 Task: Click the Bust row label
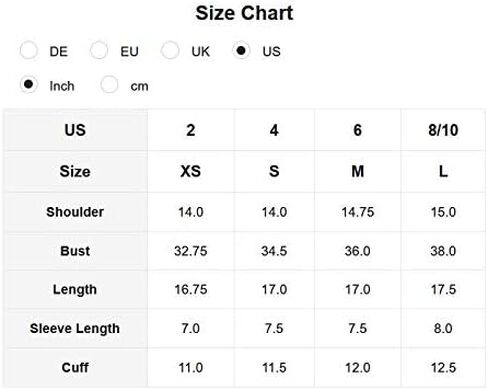pyautogui.click(x=75, y=251)
